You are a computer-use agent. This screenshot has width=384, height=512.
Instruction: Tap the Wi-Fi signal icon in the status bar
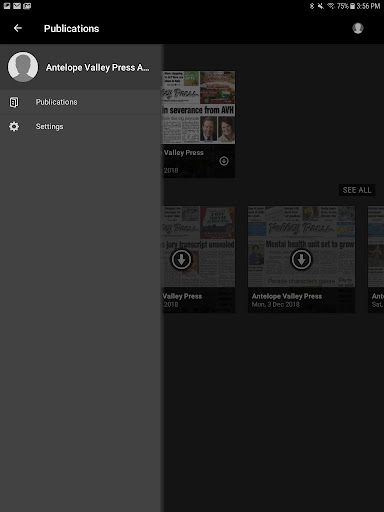[330, 6]
